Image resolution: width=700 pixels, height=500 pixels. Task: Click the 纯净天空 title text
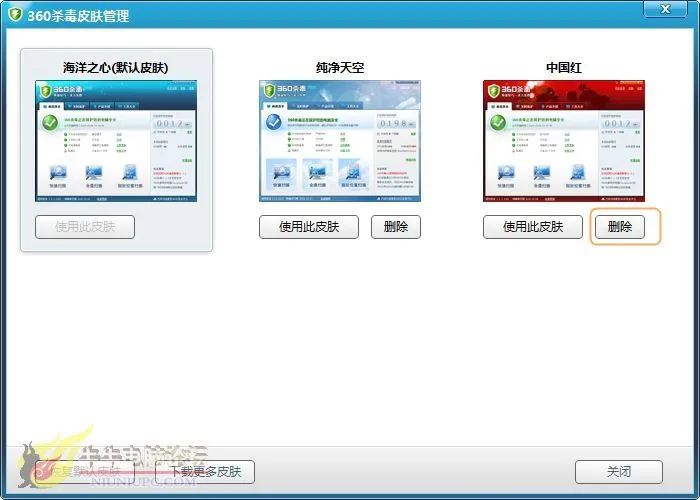340,68
